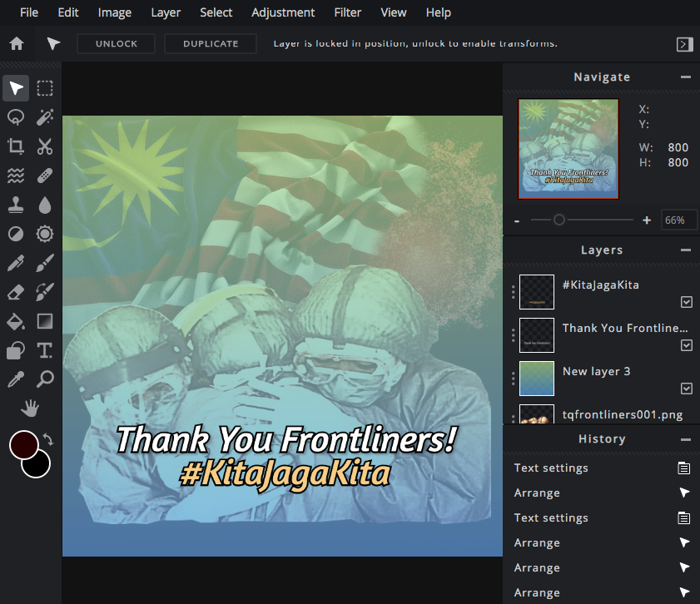The image size is (700, 604).
Task: Pick the Magic Wand tool
Action: pos(45,117)
